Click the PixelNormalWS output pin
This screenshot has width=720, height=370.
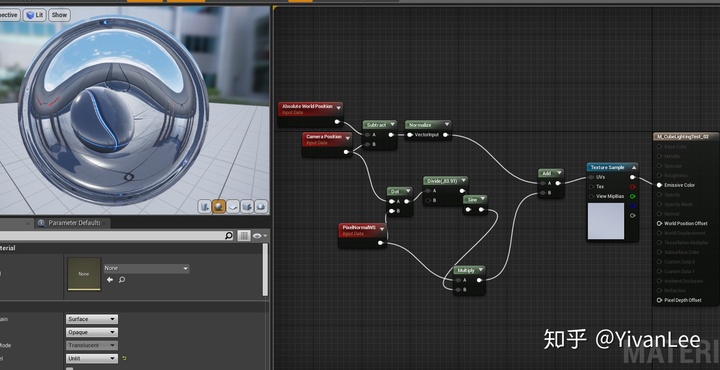381,243
